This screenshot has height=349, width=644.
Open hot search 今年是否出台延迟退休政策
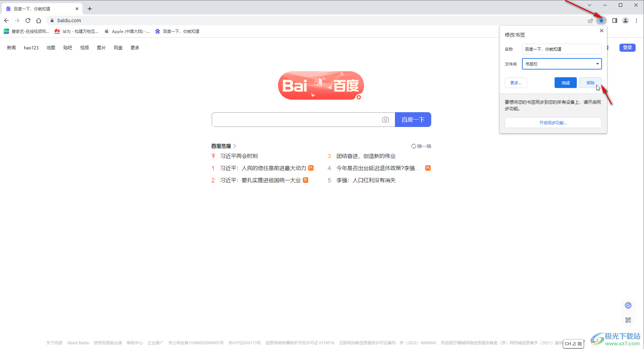coord(378,168)
